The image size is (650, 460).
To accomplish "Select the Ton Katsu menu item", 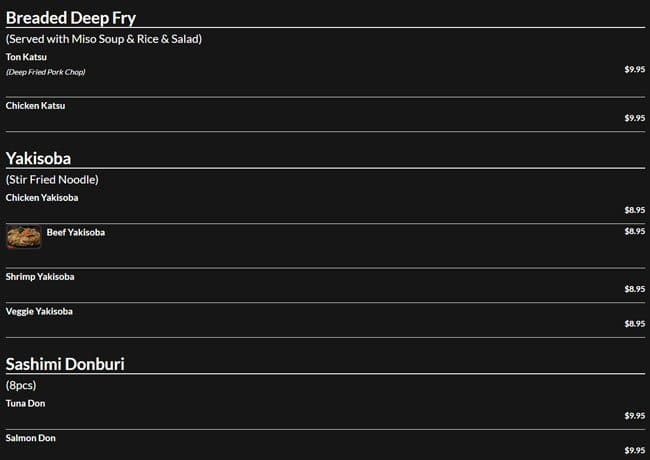I will point(26,57).
